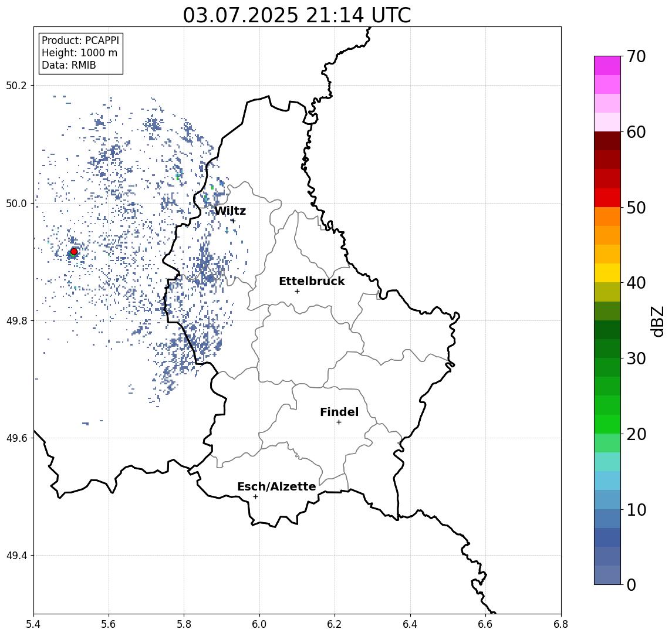Click the colorbar tick label 60
This screenshot has height=636, width=672.
636,133
